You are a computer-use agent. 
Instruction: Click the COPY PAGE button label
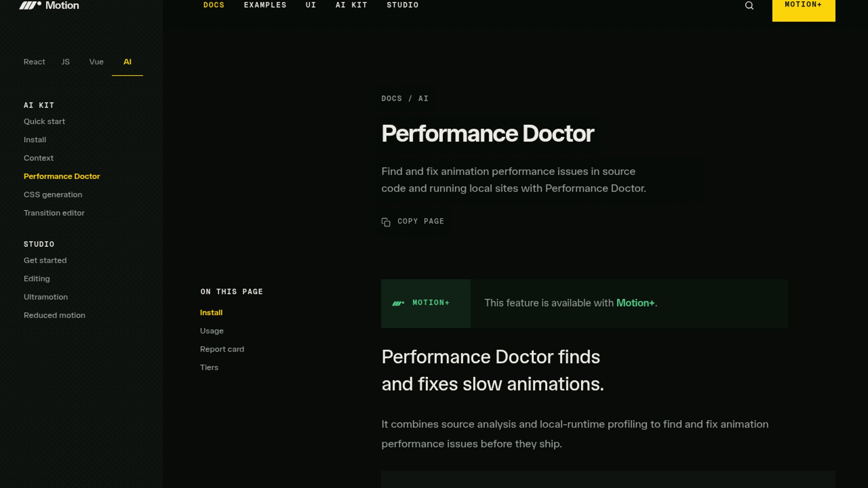420,221
